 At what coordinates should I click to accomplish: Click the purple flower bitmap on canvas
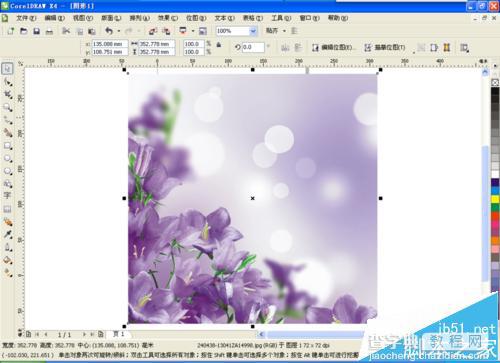click(x=252, y=198)
